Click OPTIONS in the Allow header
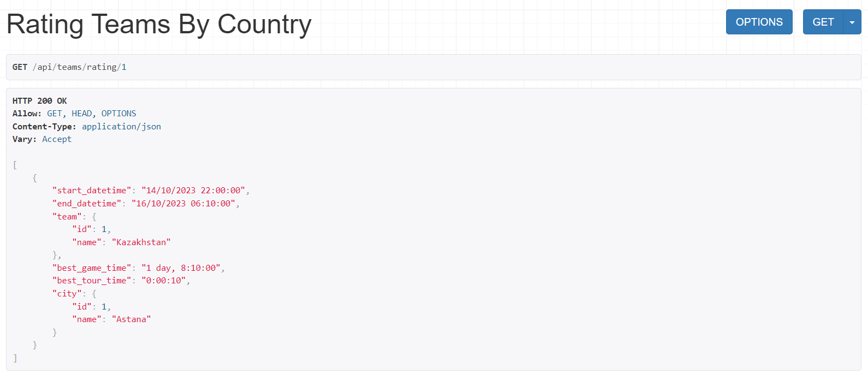The height and width of the screenshot is (386, 868). (x=118, y=114)
